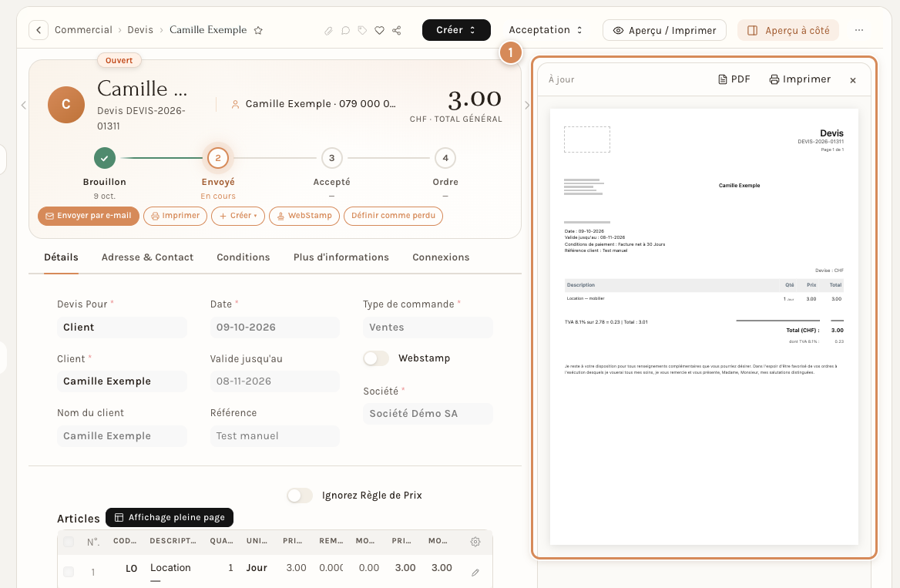
Task: Toggle Ignorez Règle de Prix switch
Action: point(300,496)
